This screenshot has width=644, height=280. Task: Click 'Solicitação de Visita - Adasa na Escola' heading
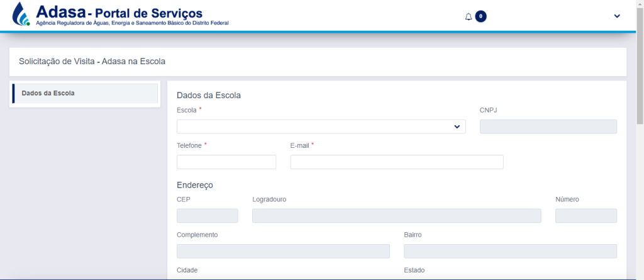(x=92, y=62)
